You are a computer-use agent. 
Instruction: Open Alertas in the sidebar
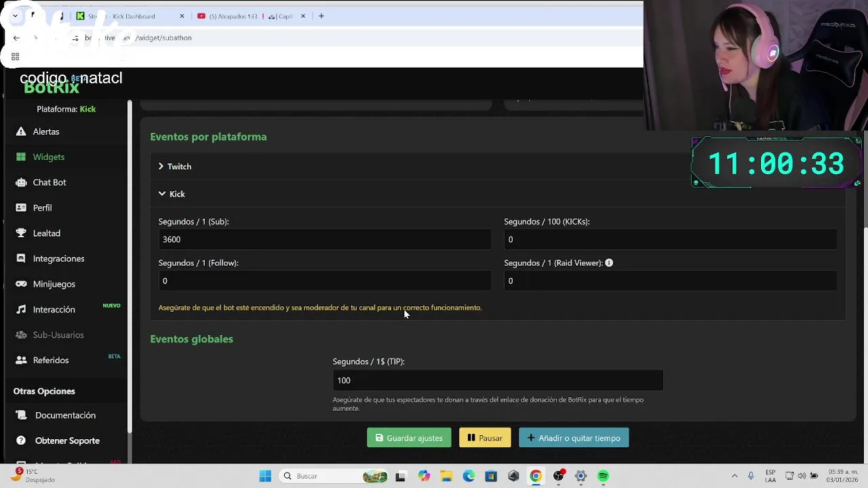(x=46, y=132)
